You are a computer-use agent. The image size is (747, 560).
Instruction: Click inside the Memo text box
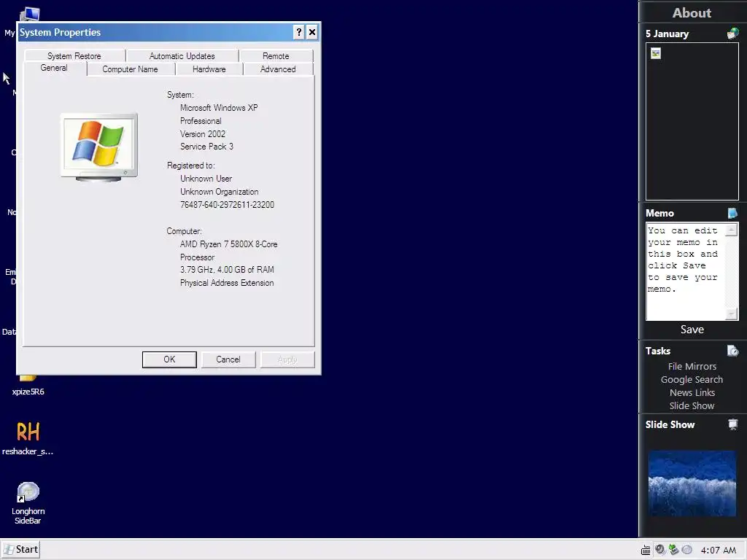686,271
